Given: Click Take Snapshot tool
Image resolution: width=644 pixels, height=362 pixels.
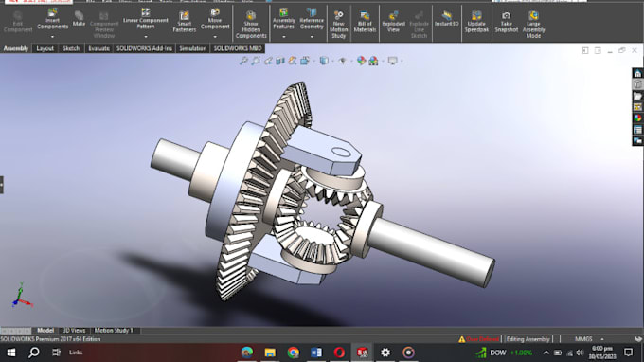Looking at the screenshot, I should [x=506, y=22].
